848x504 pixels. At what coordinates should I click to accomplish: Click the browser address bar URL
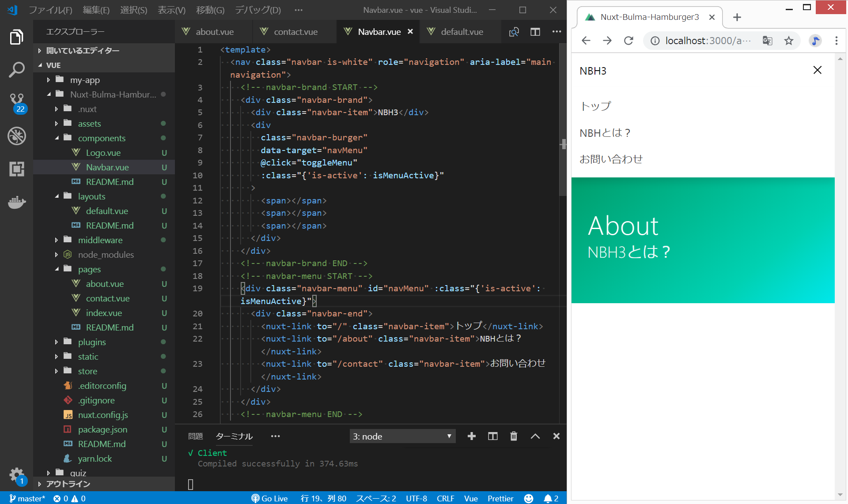[x=708, y=41]
